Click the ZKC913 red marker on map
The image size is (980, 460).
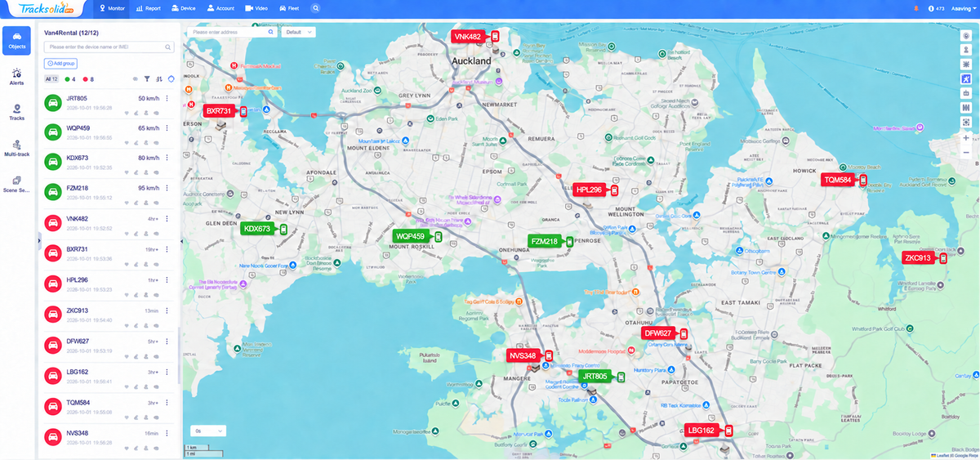(924, 258)
